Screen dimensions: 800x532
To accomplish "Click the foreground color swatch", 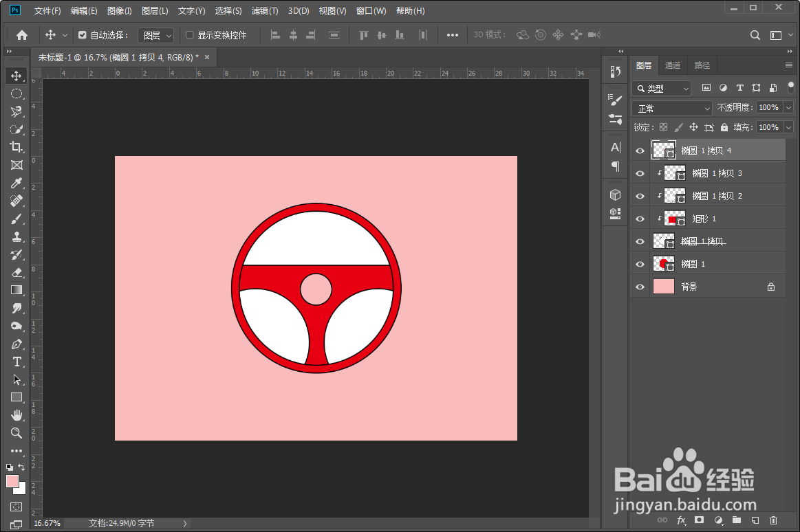I will click(12, 481).
